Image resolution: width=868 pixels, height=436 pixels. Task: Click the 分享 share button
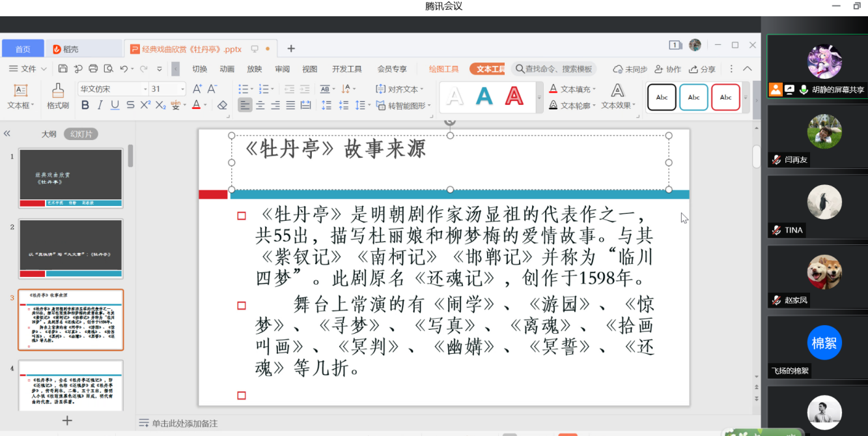tap(702, 69)
